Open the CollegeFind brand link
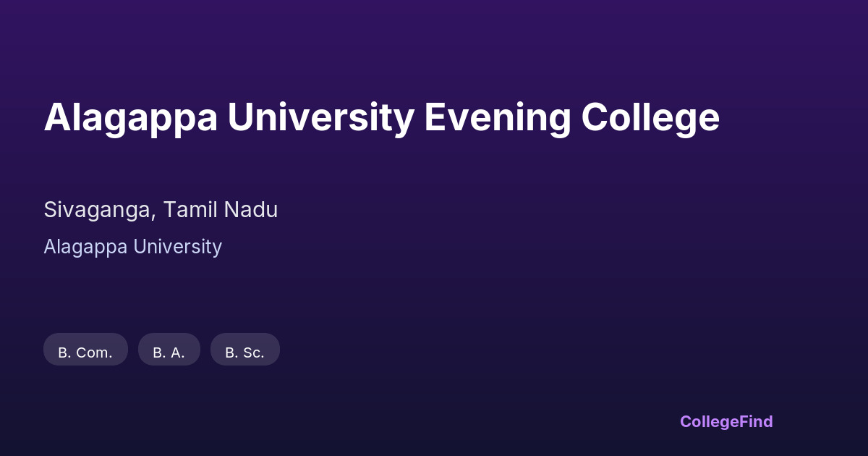 pyautogui.click(x=726, y=421)
